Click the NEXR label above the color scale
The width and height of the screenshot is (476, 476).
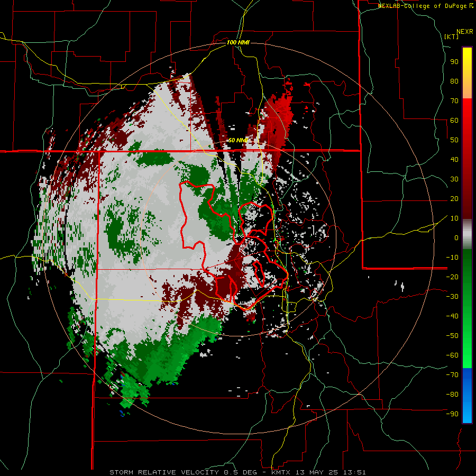pos(465,32)
